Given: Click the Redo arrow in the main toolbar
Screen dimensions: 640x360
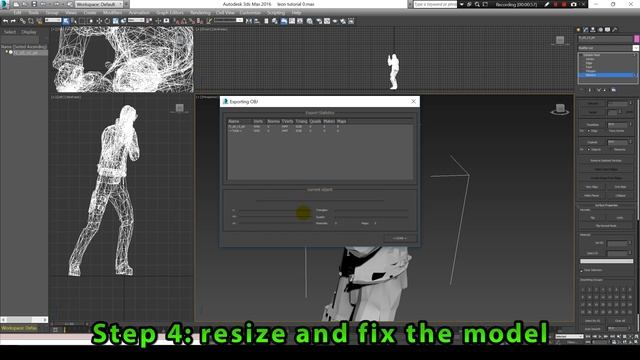Looking at the screenshot, I should [13, 21].
